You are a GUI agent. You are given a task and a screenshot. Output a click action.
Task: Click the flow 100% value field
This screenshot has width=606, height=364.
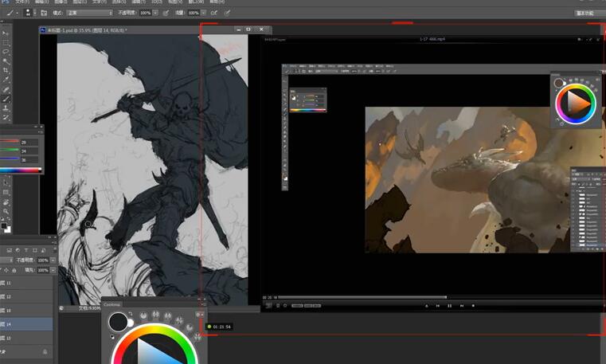tap(194, 13)
